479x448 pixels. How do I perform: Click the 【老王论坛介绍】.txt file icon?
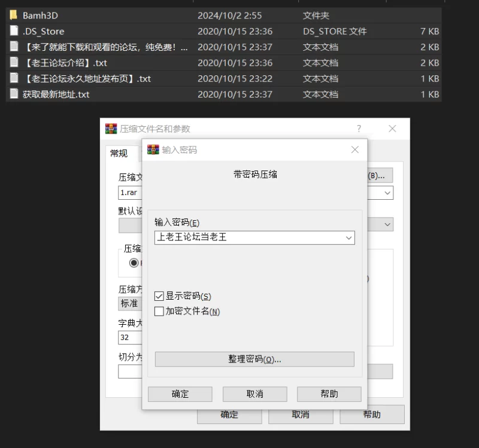(14, 62)
